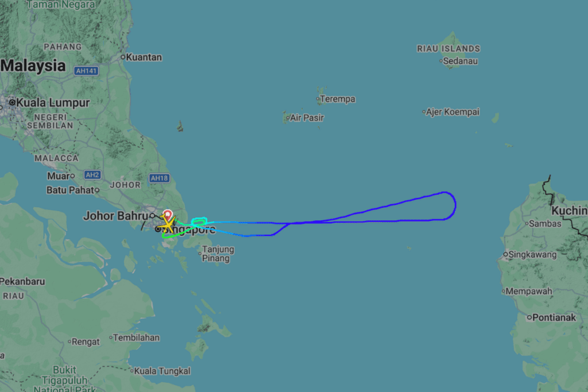Select the Singkawang city label
This screenshot has width=588, height=392.
coord(532,254)
